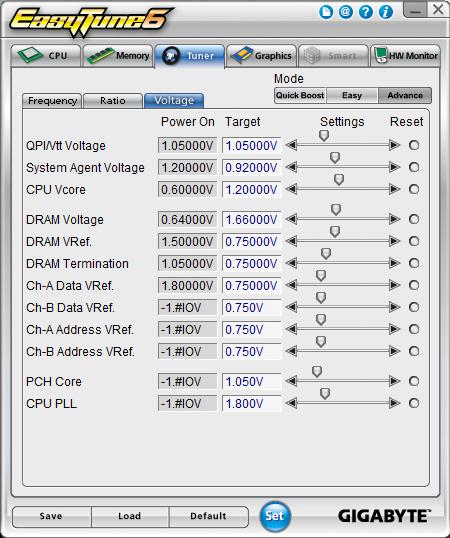This screenshot has height=538, width=450.
Task: Decrease DRAM VRef. with left arrow
Action: pos(291,241)
